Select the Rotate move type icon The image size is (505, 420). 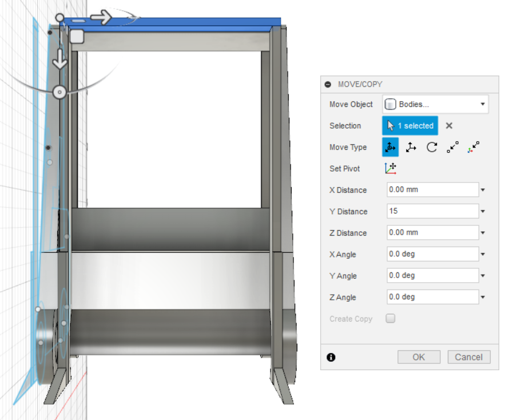[x=432, y=147]
